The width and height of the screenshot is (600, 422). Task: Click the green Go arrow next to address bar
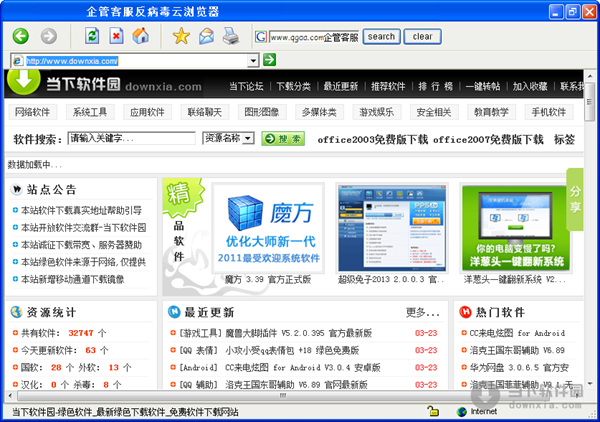pyautogui.click(x=269, y=60)
